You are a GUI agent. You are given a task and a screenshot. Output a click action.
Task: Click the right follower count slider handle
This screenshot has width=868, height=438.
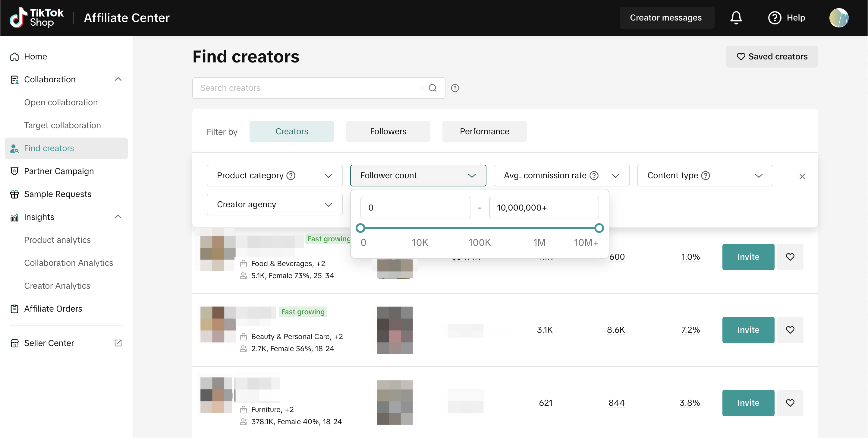pyautogui.click(x=599, y=228)
